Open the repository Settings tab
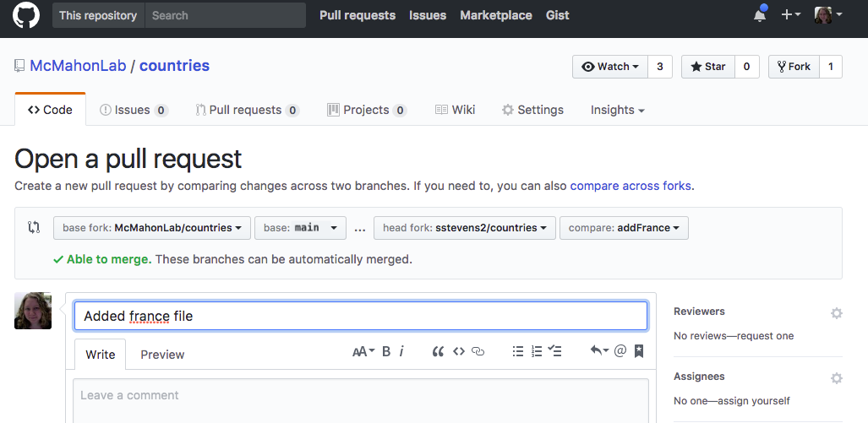Image resolution: width=868 pixels, height=423 pixels. 532,110
